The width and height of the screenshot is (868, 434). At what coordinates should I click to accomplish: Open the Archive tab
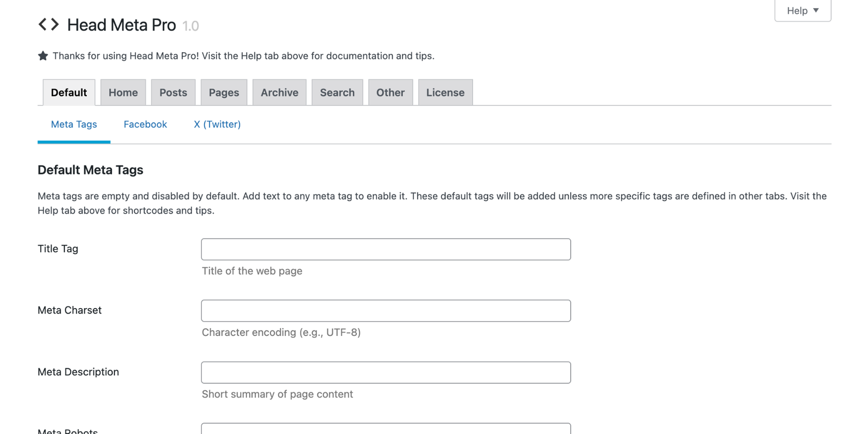pos(279,92)
